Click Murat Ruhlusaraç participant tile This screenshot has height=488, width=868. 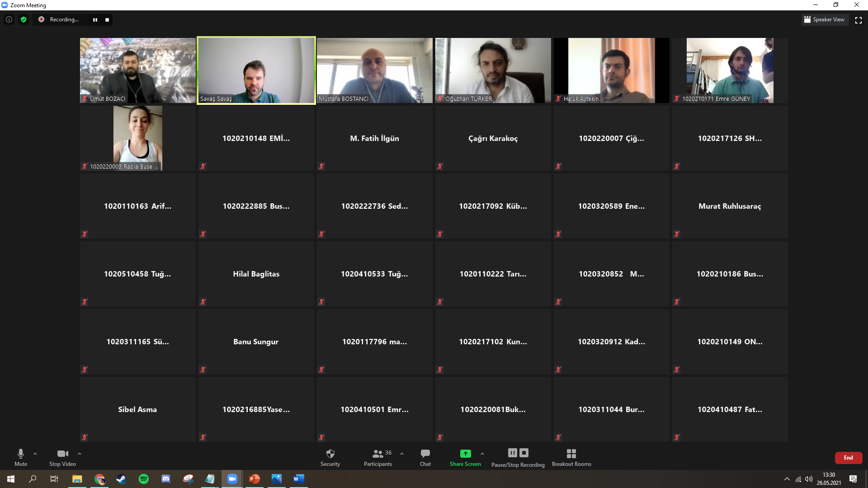click(730, 206)
